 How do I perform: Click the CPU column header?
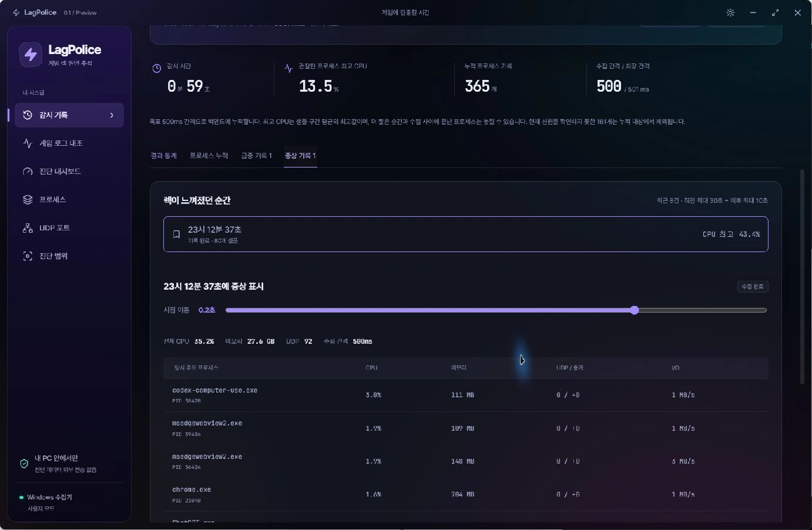pos(371,368)
